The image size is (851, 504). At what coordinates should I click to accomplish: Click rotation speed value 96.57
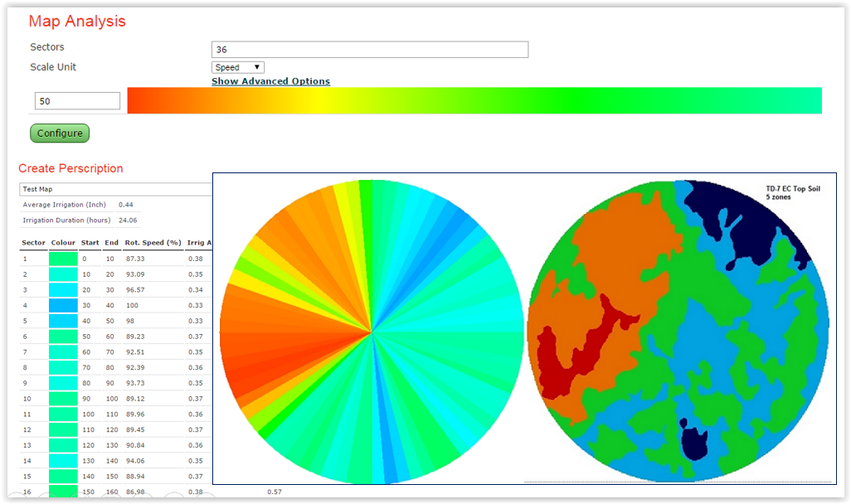pos(135,289)
